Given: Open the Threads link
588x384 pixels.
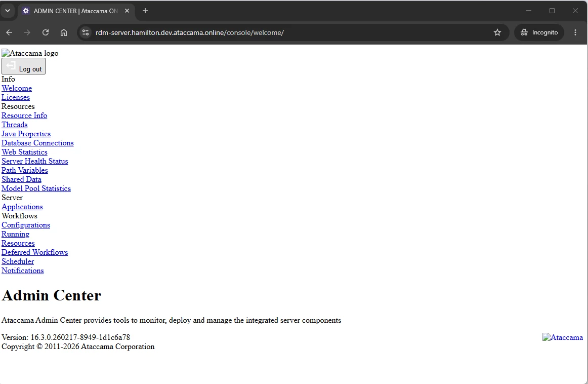Looking at the screenshot, I should [14, 125].
